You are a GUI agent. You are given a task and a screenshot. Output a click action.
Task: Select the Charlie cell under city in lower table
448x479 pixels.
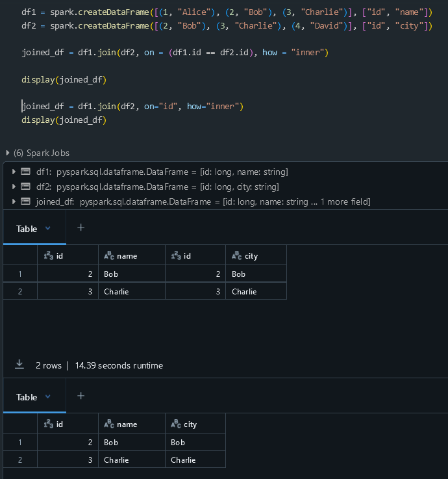pyautogui.click(x=183, y=460)
